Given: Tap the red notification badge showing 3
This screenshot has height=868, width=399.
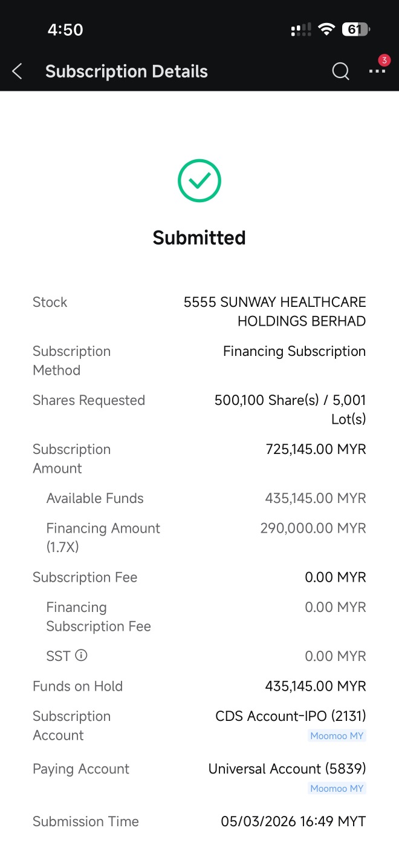Looking at the screenshot, I should 384,61.
